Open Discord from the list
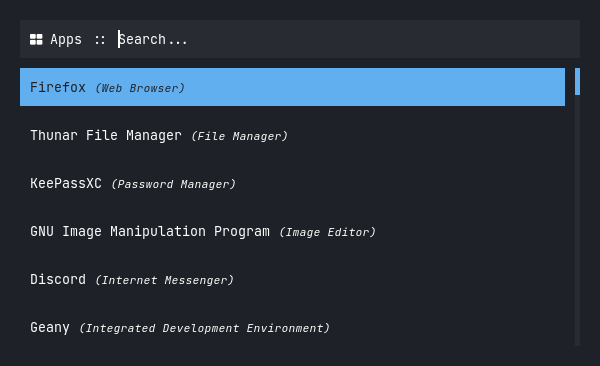 click(292, 279)
